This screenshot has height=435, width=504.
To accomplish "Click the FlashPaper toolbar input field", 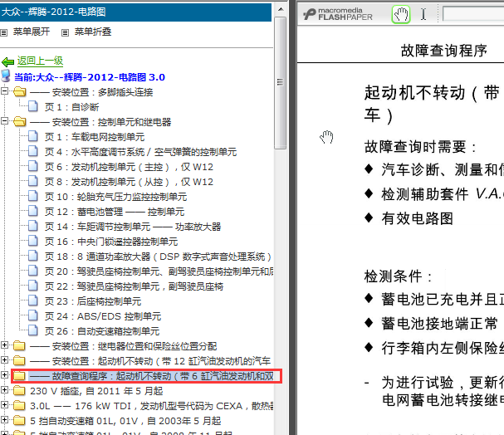I will tap(473, 14).
